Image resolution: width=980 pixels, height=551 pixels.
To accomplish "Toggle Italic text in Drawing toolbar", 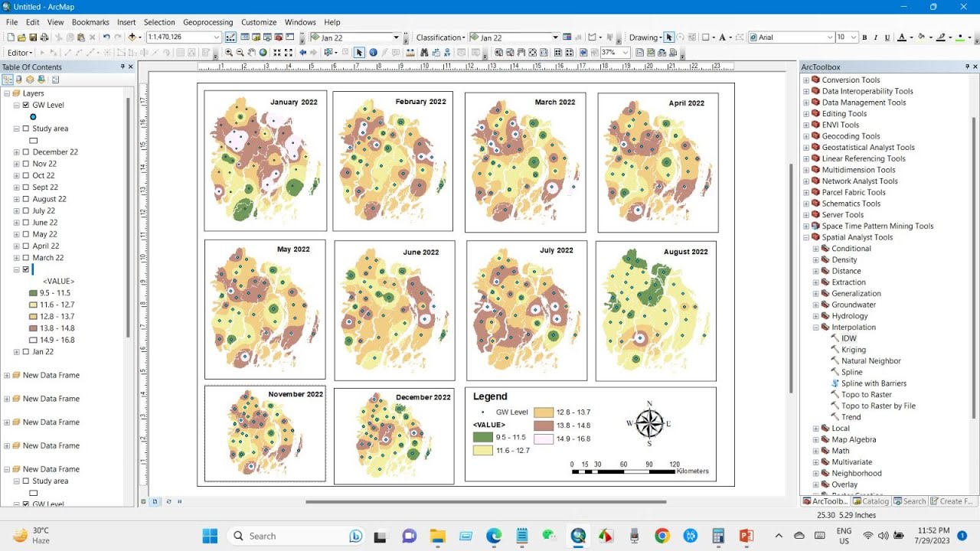I will 876,37.
